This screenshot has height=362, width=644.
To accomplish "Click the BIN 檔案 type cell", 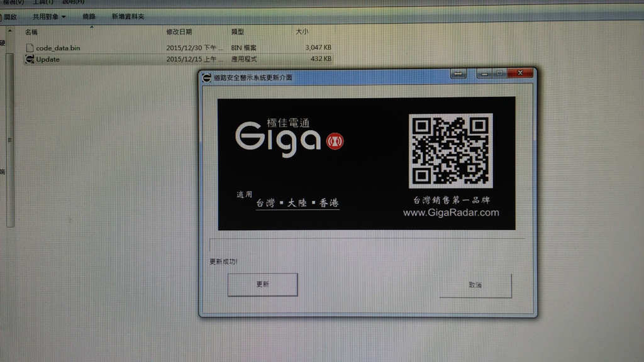I will [243, 48].
